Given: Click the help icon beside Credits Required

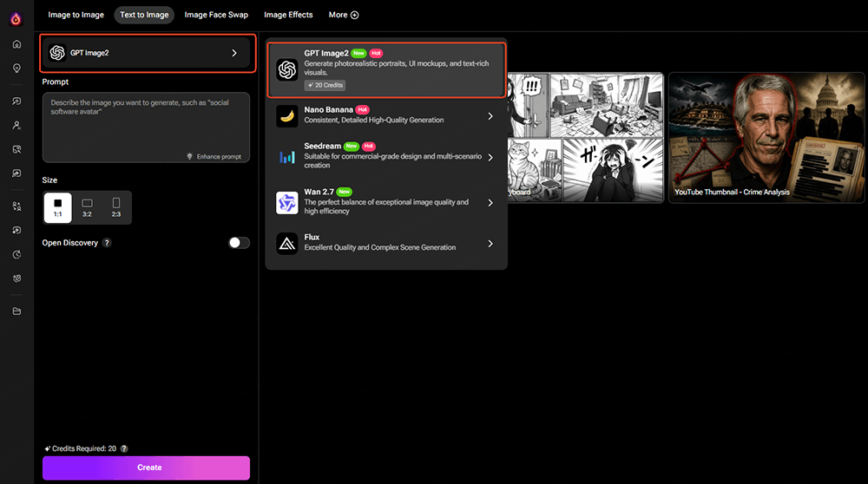Looking at the screenshot, I should (x=124, y=448).
